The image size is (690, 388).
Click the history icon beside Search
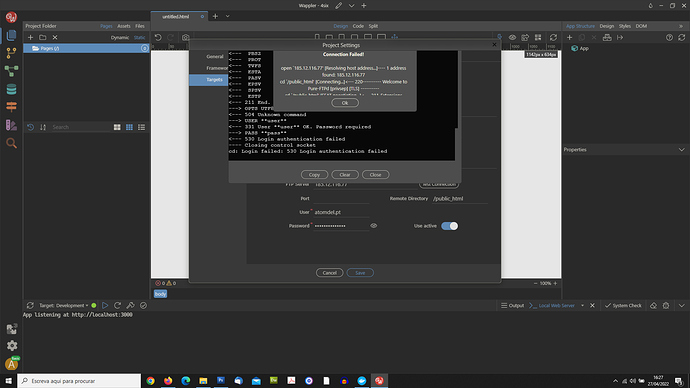click(30, 127)
